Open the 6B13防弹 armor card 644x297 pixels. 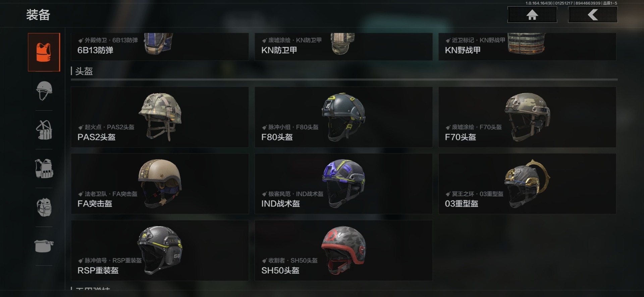[160, 47]
